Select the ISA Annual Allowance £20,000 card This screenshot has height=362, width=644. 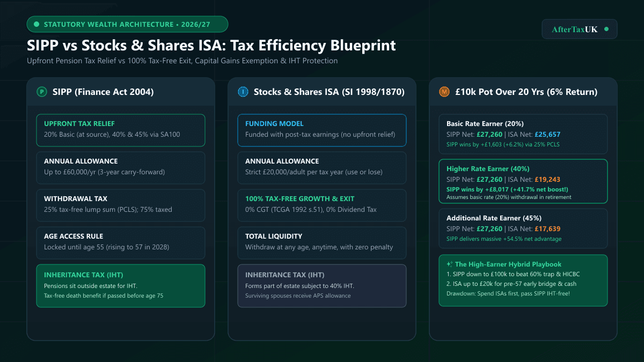(322, 167)
